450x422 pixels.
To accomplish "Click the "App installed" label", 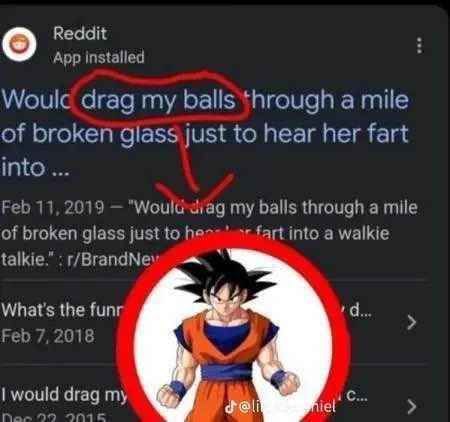I will pos(99,57).
